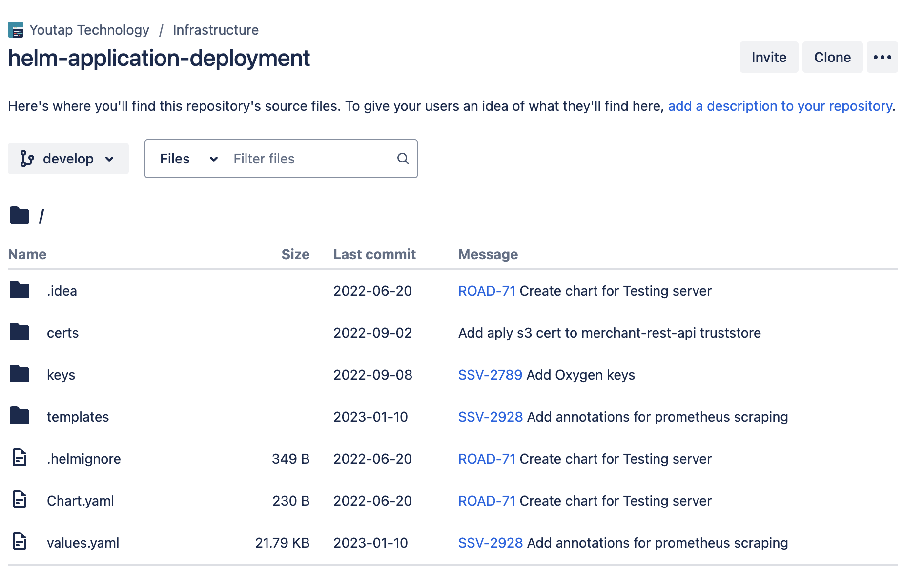Image resolution: width=924 pixels, height=568 pixels.
Task: Open the three-dot more actions menu
Action: tap(882, 58)
